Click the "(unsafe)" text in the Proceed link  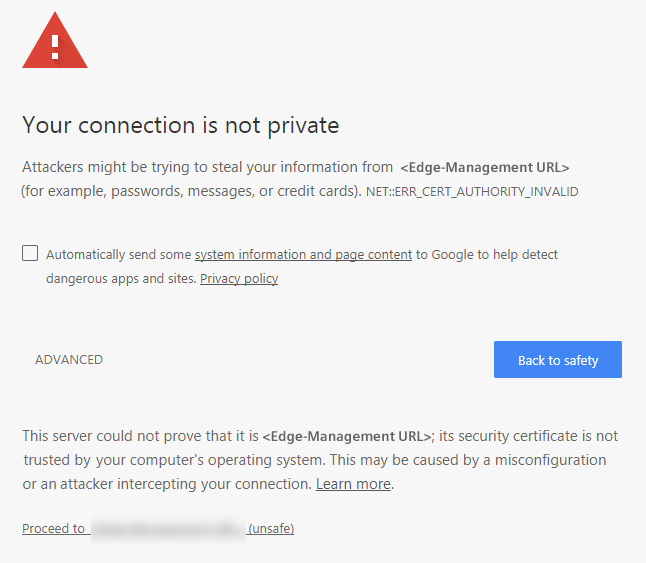[x=271, y=528]
